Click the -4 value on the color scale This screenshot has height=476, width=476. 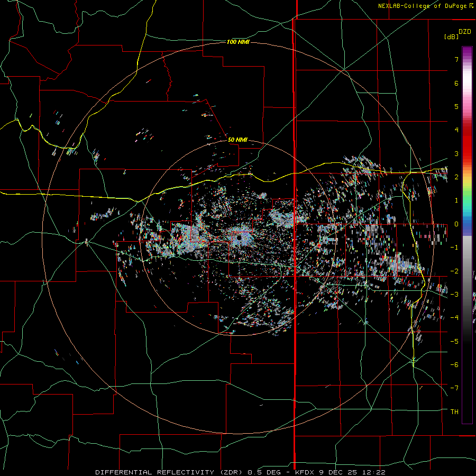point(454,318)
